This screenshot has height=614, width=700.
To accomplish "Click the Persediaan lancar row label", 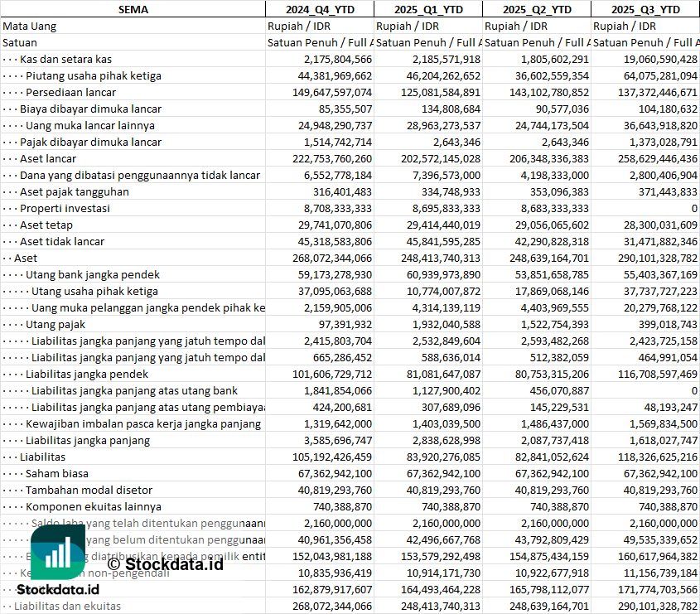I will point(70,93).
